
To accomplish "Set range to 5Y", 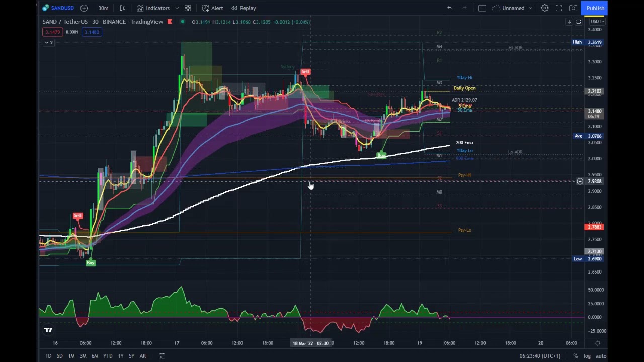I will coord(131,356).
